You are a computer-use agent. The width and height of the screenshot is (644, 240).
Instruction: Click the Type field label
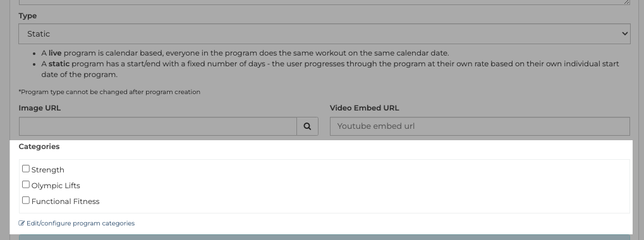pyautogui.click(x=28, y=16)
